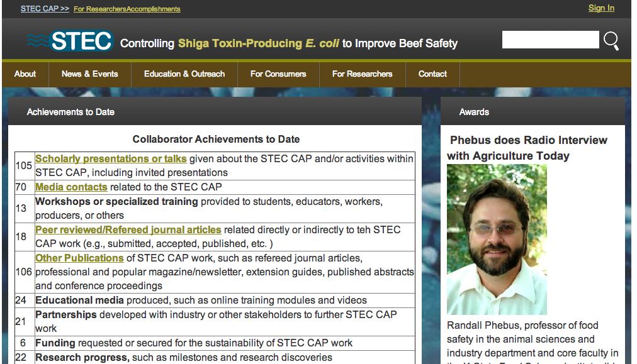Viewport: 637px width, 364px height.
Task: Open the Peer reviewed/Refereed journal articles link
Action: 128,229
